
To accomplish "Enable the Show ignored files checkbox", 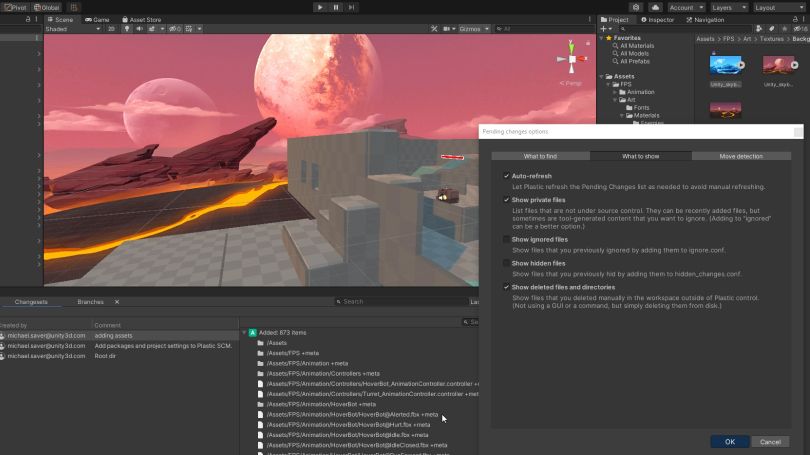I will (x=507, y=240).
